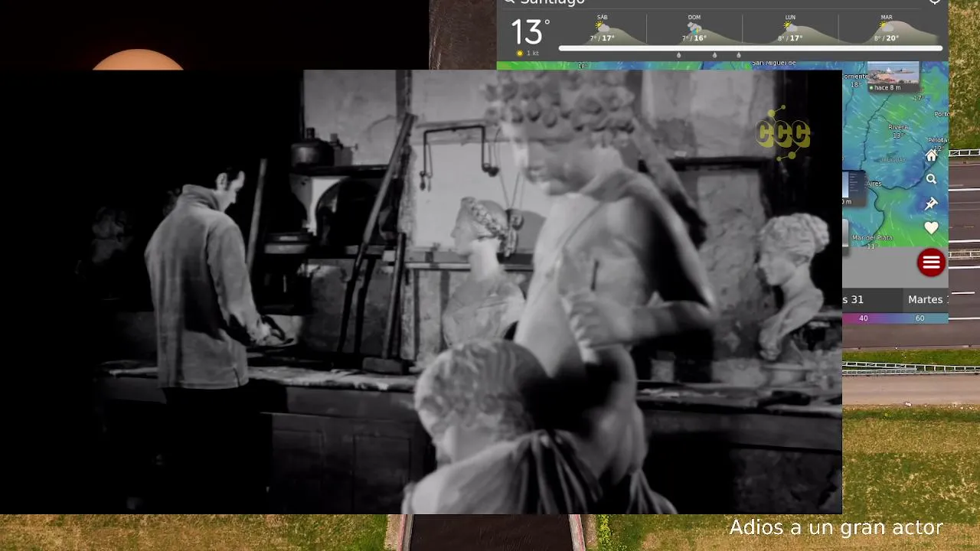Screen dimensions: 980x551
Task: Open the map search magnifier icon
Action: 931,179
